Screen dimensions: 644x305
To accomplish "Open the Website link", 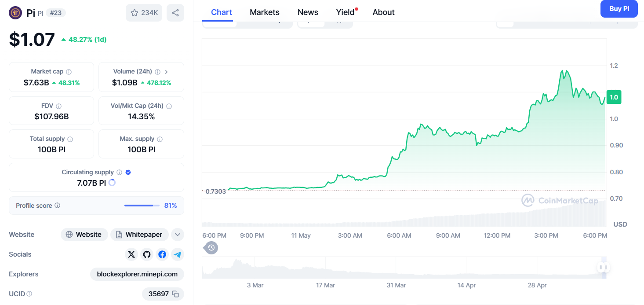I will [x=84, y=235].
